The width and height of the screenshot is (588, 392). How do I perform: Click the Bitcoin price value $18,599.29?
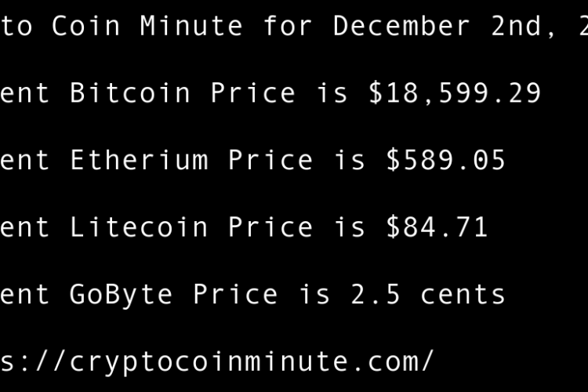coord(455,93)
